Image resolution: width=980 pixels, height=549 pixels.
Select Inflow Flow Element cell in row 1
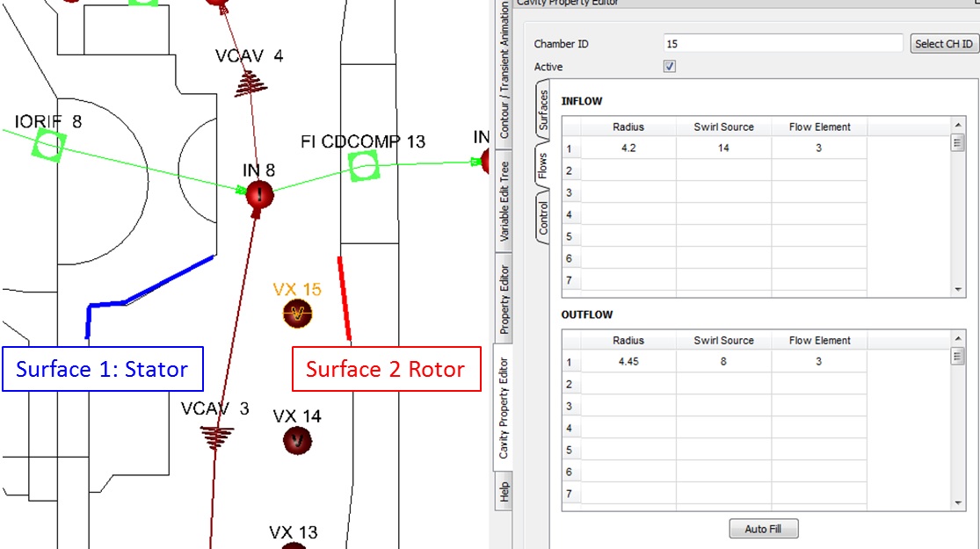click(819, 148)
